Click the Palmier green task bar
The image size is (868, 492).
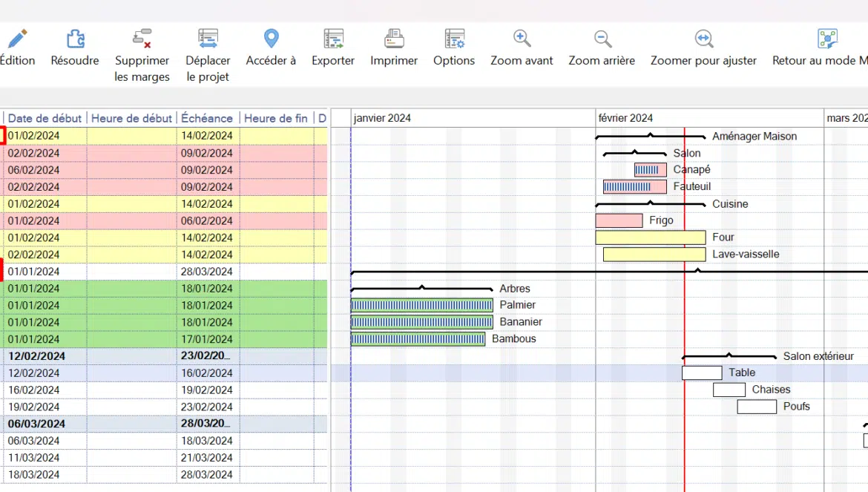pos(421,305)
